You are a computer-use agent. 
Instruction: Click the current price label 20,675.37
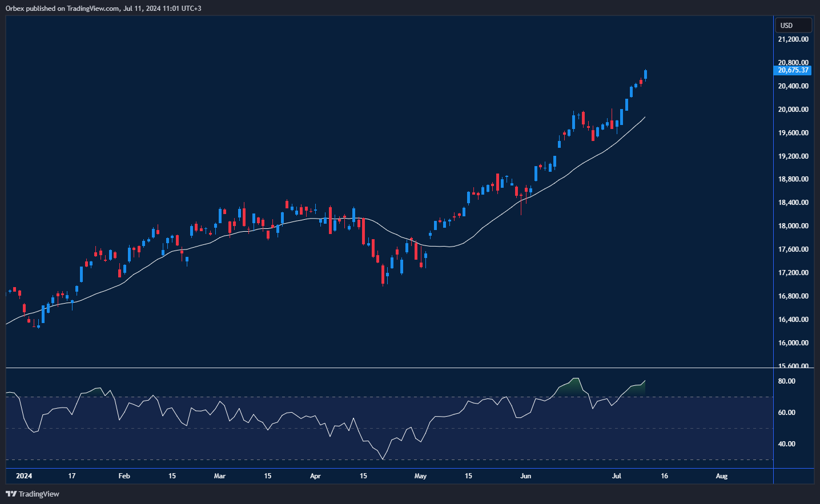(x=793, y=70)
